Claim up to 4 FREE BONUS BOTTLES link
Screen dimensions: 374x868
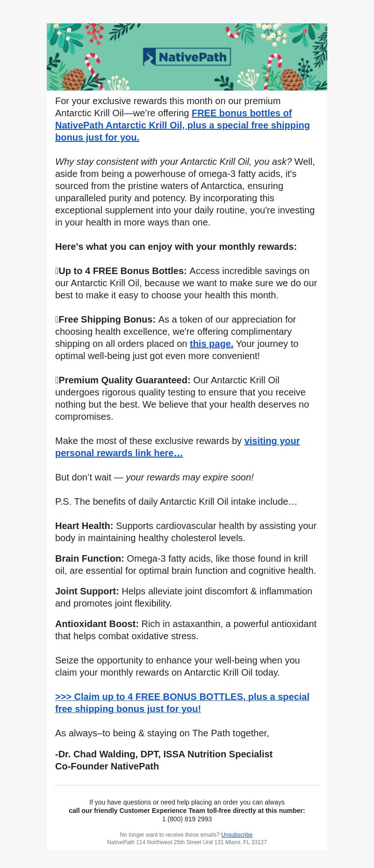coord(182,703)
